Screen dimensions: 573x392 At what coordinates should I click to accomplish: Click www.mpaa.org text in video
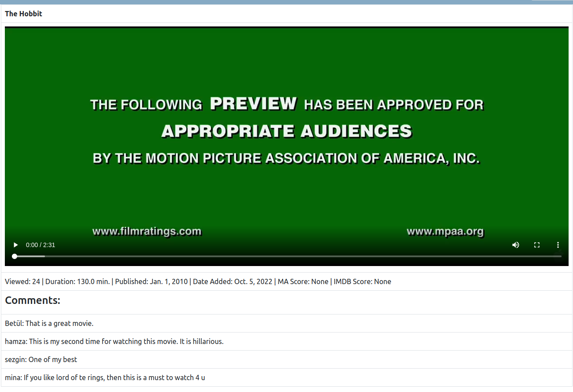pos(445,231)
